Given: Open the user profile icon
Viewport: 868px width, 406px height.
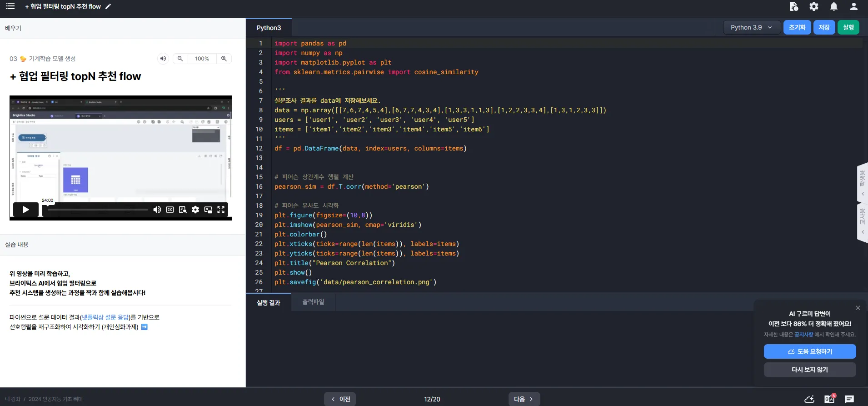Looking at the screenshot, I should click(x=853, y=6).
